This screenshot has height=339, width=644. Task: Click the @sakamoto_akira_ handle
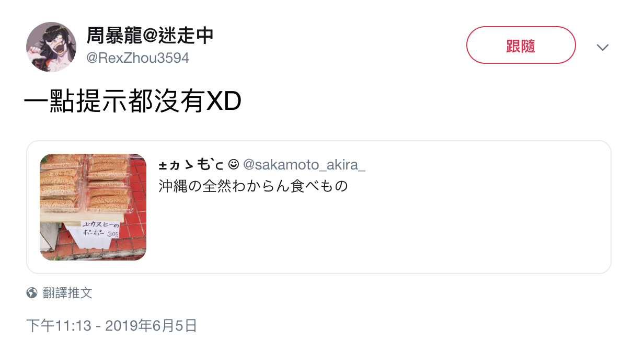point(304,165)
